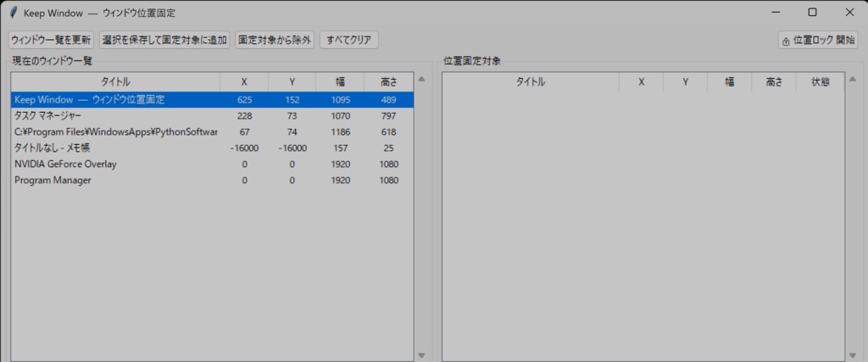Click the Keep Window feather app icon

pyautogui.click(x=14, y=12)
